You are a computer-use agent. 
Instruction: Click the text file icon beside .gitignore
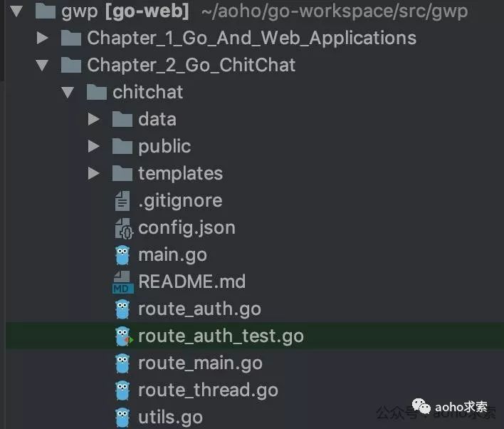coord(122,201)
